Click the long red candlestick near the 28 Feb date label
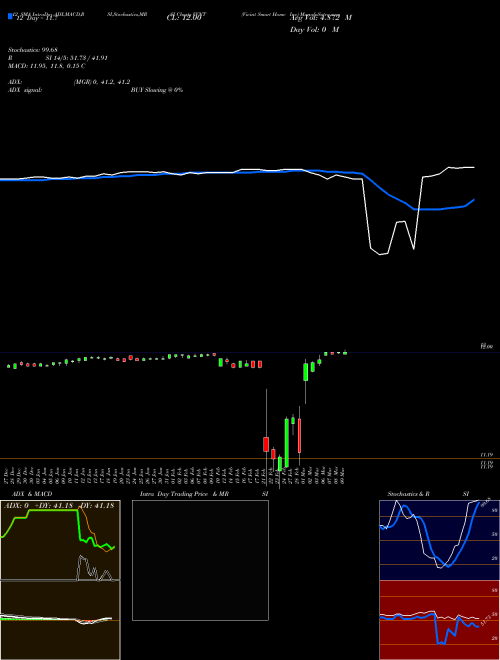The image size is (500, 660). (299, 435)
